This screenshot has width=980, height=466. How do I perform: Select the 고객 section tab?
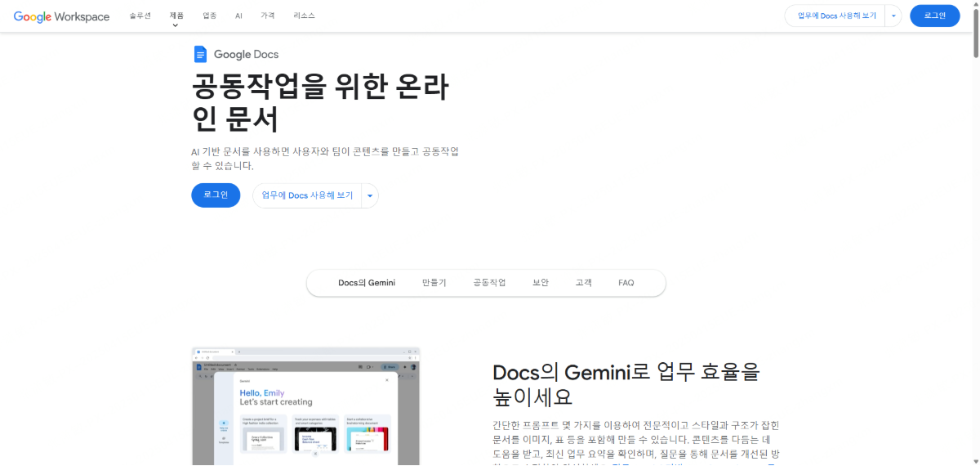(583, 283)
